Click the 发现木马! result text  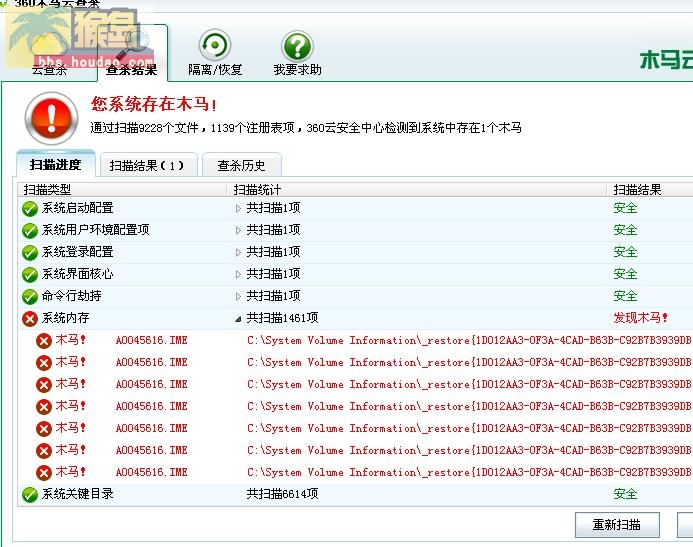[x=640, y=317]
